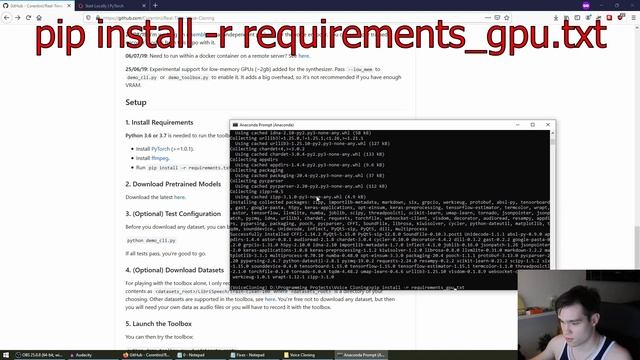Minimize the Anaconda Prompt window
The height and width of the screenshot is (360, 640).
[518, 124]
